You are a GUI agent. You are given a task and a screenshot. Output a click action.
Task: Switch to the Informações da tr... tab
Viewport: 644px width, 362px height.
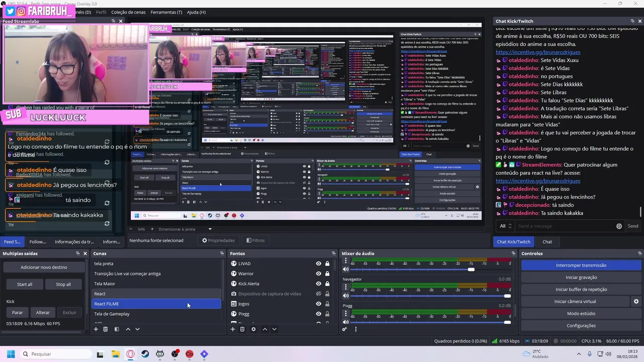(x=74, y=242)
